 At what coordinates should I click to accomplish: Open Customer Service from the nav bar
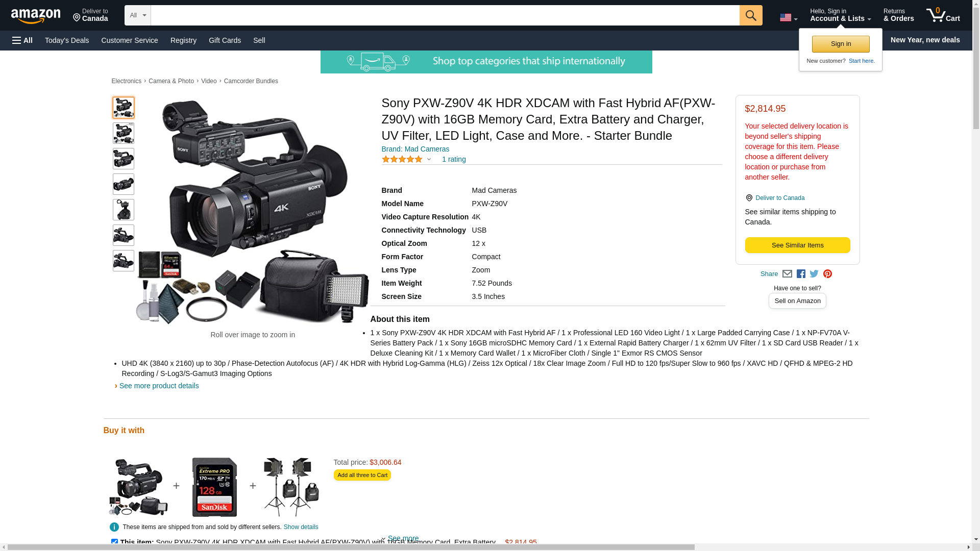click(x=130, y=40)
